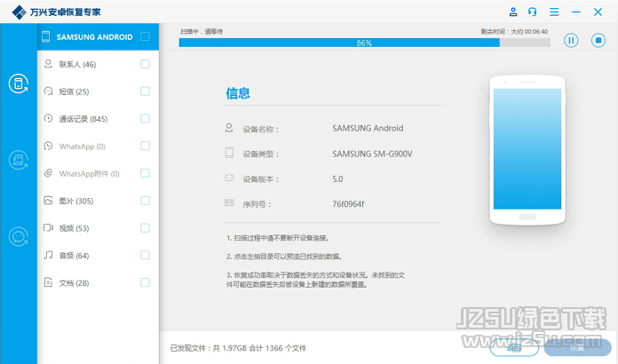Click the device icon beside 设备类型
Viewport: 618px width, 364px height.
point(229,153)
